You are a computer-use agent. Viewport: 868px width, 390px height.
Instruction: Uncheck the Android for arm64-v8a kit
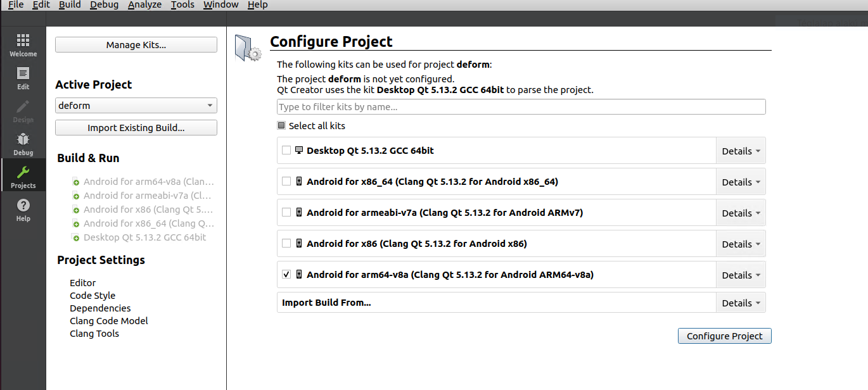click(286, 274)
